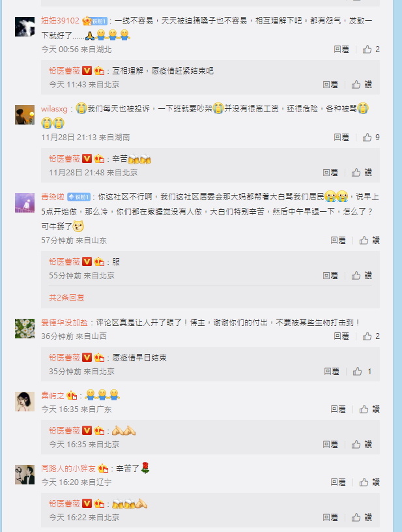The height and width of the screenshot is (532, 402).
Task: Like wilasxg's comment with 9 likes
Action: point(371,138)
